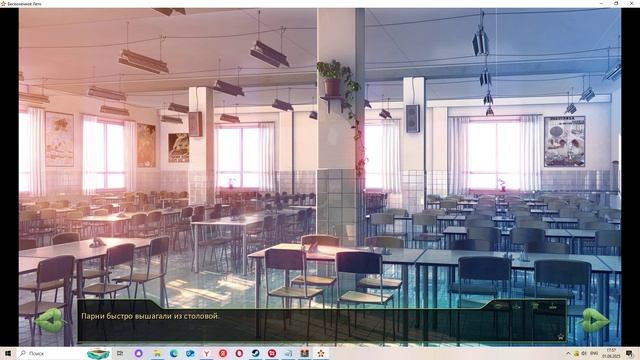
Task: Launch Yandex Browser with the Y icon
Action: (207, 353)
